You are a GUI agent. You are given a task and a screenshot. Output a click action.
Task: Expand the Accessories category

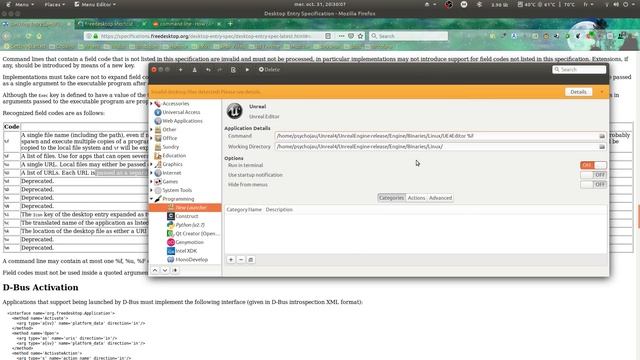tap(151, 104)
